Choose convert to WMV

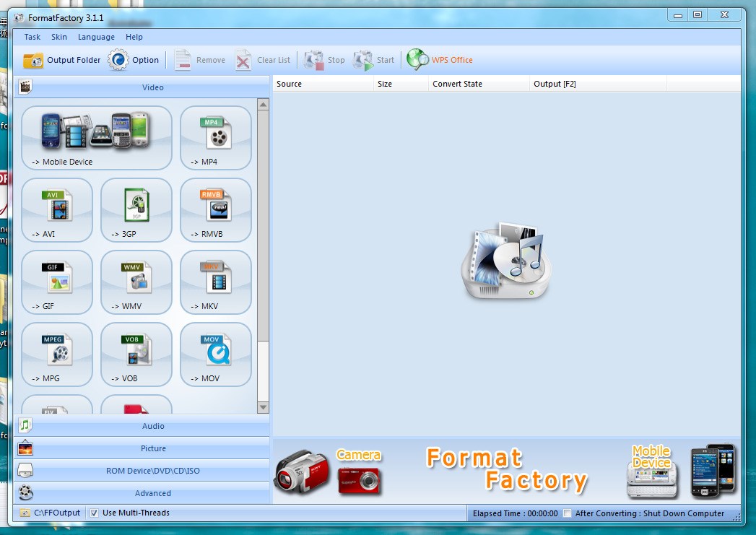click(136, 282)
